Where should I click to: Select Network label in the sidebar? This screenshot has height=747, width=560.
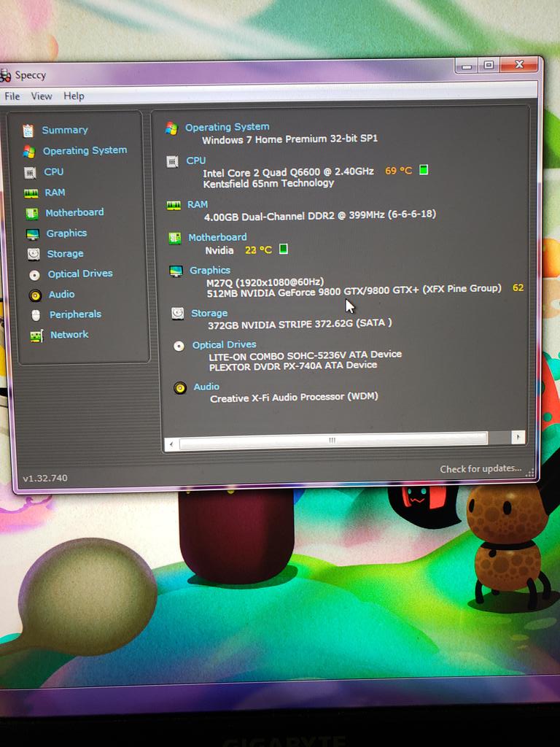69,335
